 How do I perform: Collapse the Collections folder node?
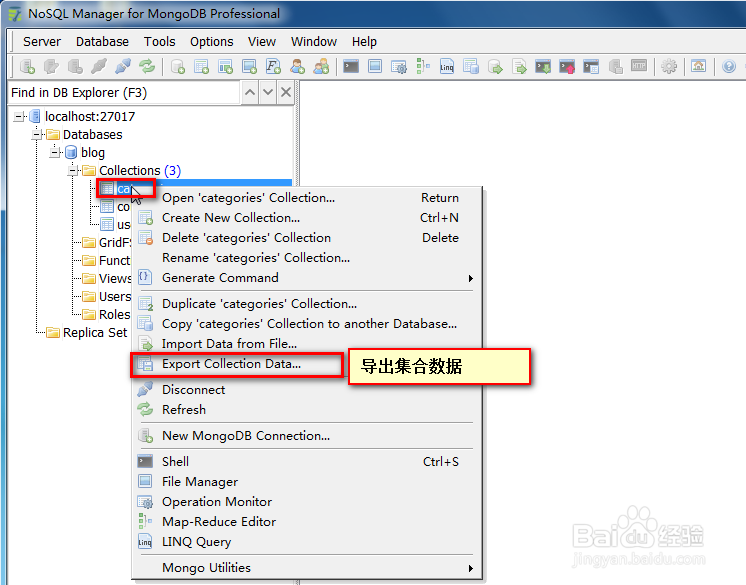click(73, 171)
